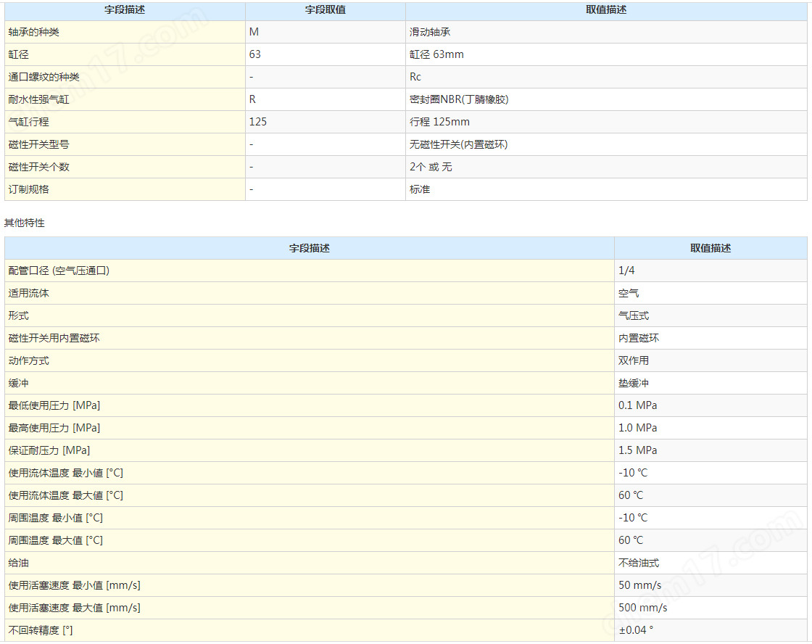Viewport: 812px width, 644px height.
Task: Select the '空气' value cell
Action: [710, 293]
